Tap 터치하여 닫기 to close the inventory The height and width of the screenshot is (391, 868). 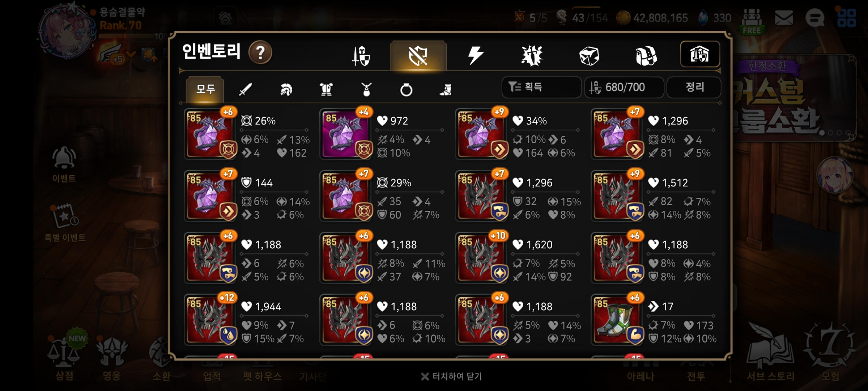451,377
